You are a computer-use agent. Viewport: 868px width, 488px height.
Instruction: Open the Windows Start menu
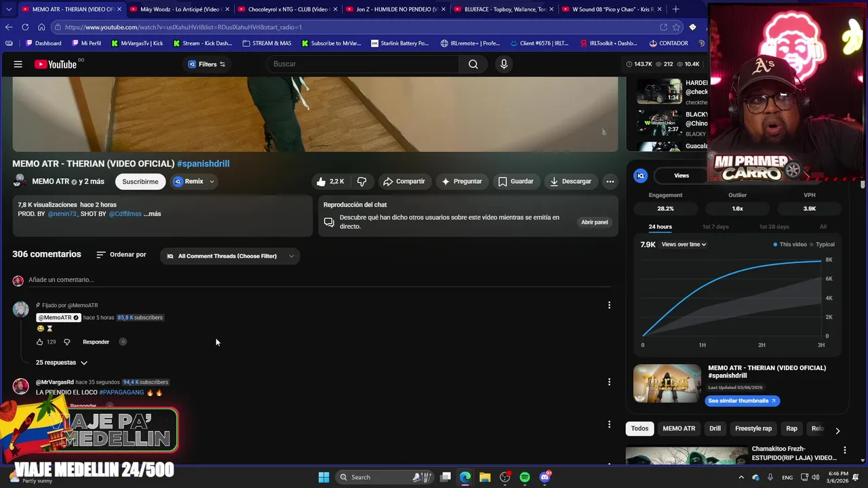(324, 477)
